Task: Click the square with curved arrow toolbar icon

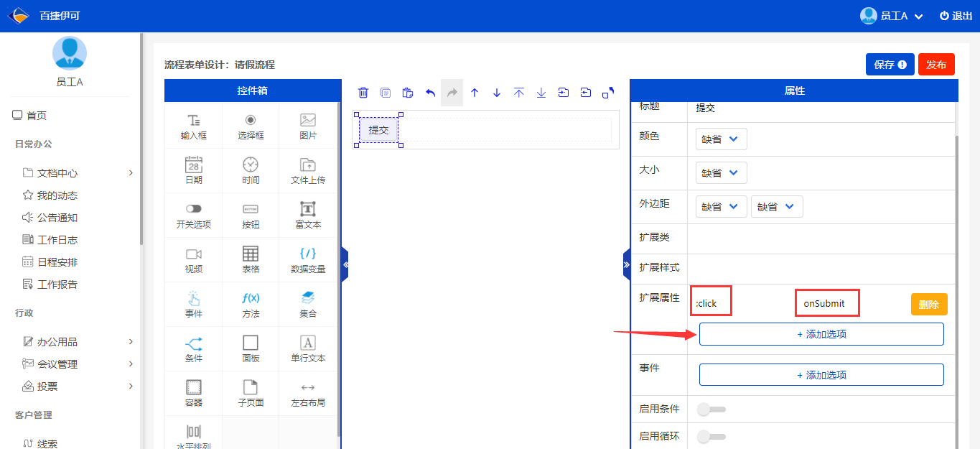Action: point(608,93)
